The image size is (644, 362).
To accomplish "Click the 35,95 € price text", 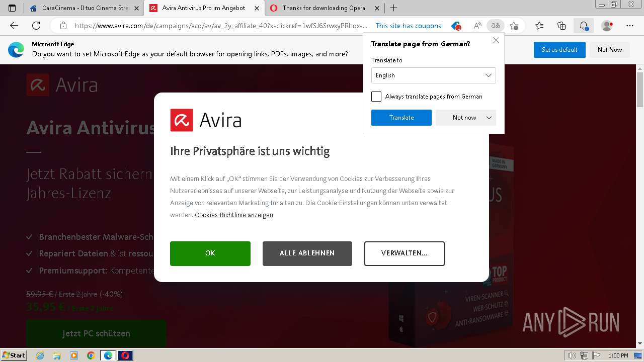I will tap(46, 307).
